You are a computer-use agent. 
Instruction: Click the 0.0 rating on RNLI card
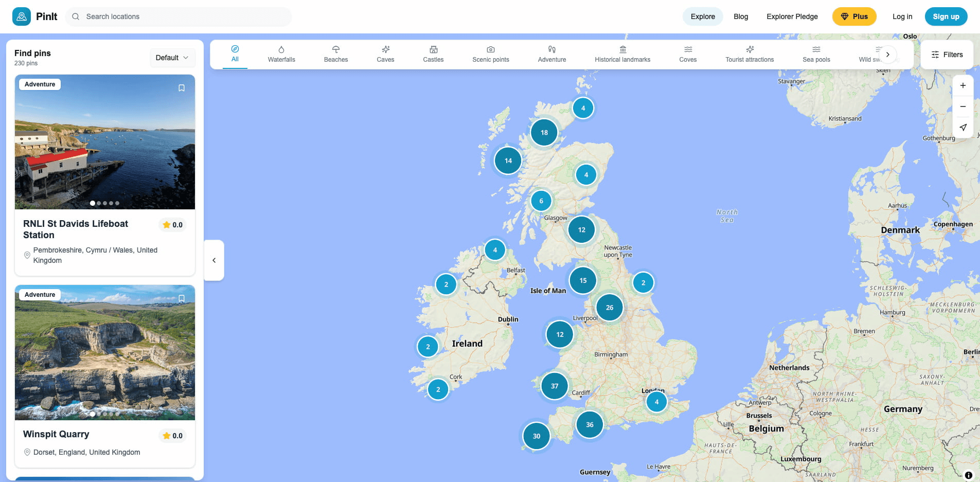(172, 225)
